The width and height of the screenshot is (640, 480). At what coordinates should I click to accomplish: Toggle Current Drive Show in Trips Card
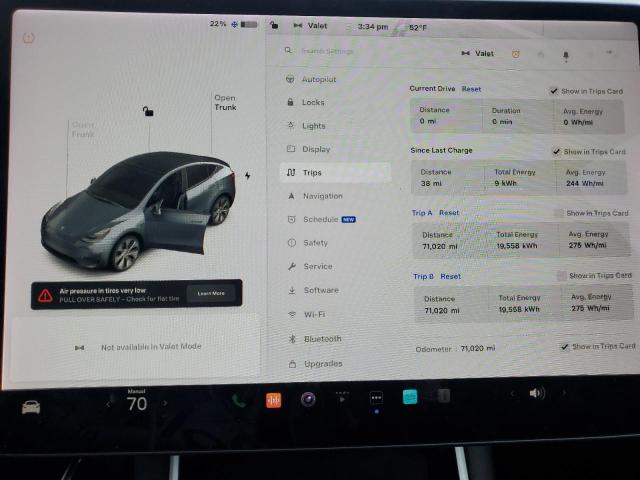pos(553,91)
